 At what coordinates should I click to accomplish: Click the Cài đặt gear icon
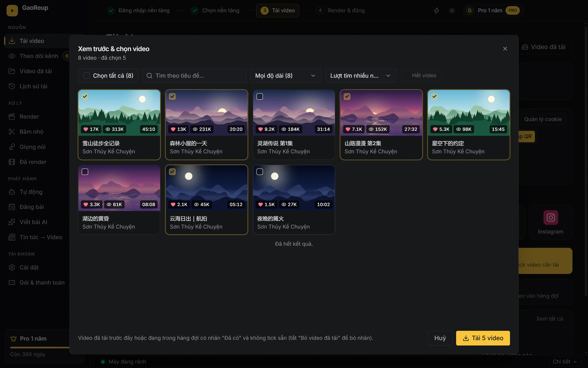coord(12,267)
